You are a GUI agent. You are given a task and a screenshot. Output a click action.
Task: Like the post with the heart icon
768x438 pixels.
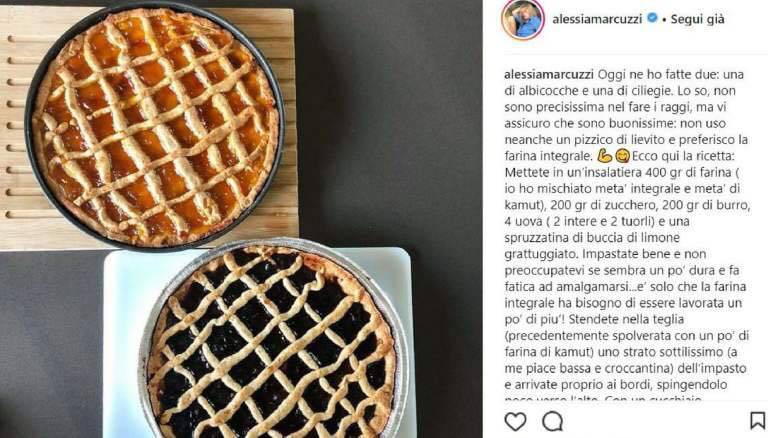click(515, 421)
